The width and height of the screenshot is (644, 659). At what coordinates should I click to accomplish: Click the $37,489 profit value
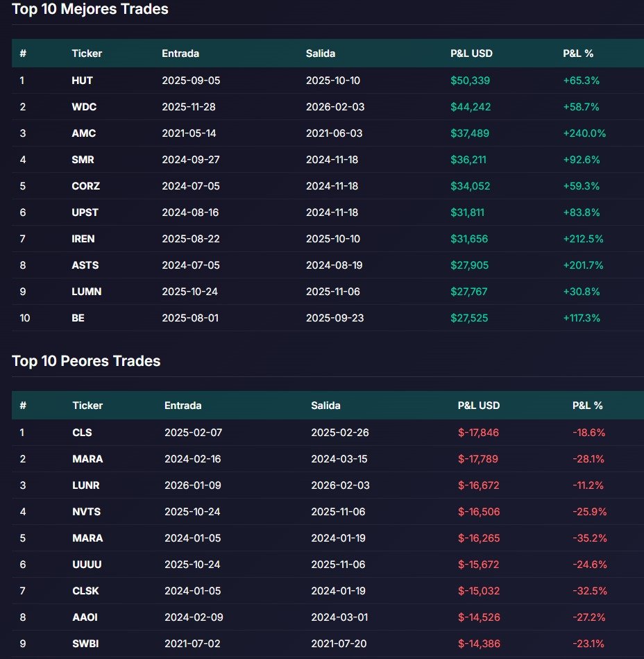tap(470, 133)
